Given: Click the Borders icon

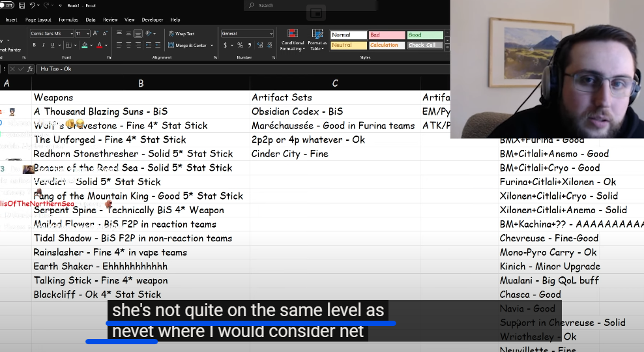Looking at the screenshot, I should click(68, 45).
